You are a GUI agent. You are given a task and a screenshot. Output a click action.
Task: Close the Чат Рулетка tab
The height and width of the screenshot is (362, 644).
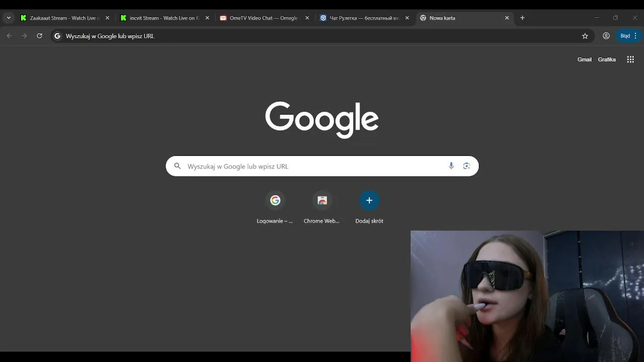407,18
